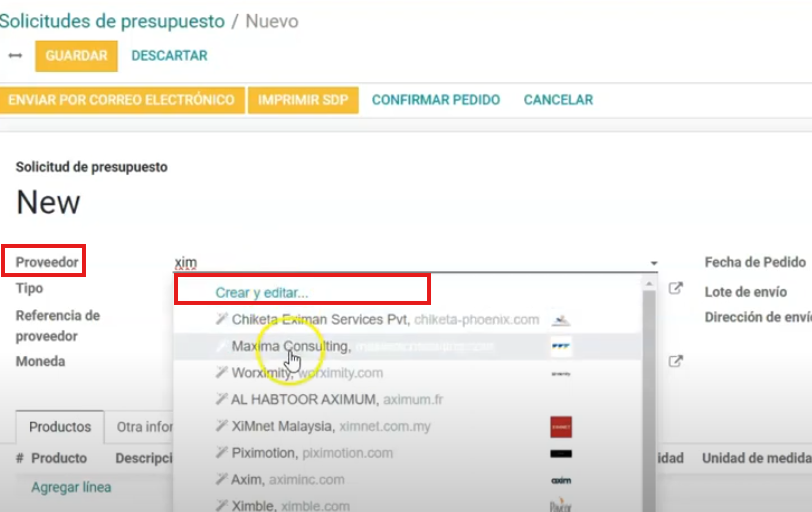Click the wand icon beside XiMnet Malaysia
The image size is (812, 512).
click(222, 426)
